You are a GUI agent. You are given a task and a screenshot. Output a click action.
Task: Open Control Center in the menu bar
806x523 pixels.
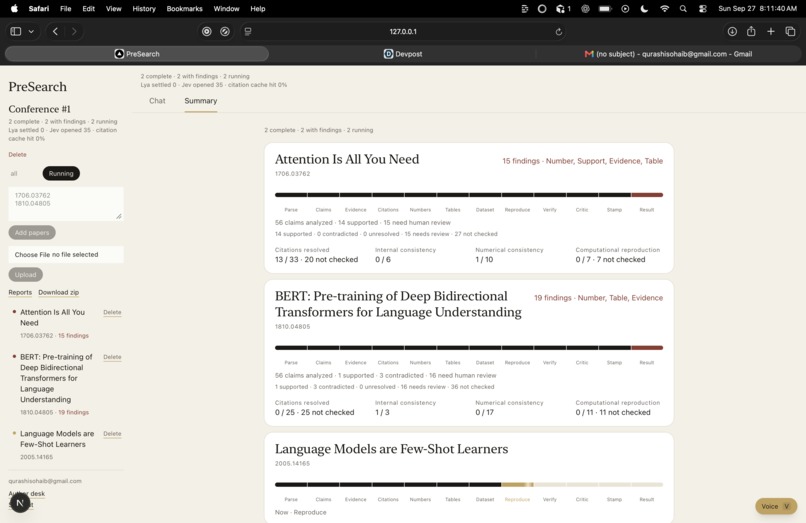pyautogui.click(x=703, y=8)
